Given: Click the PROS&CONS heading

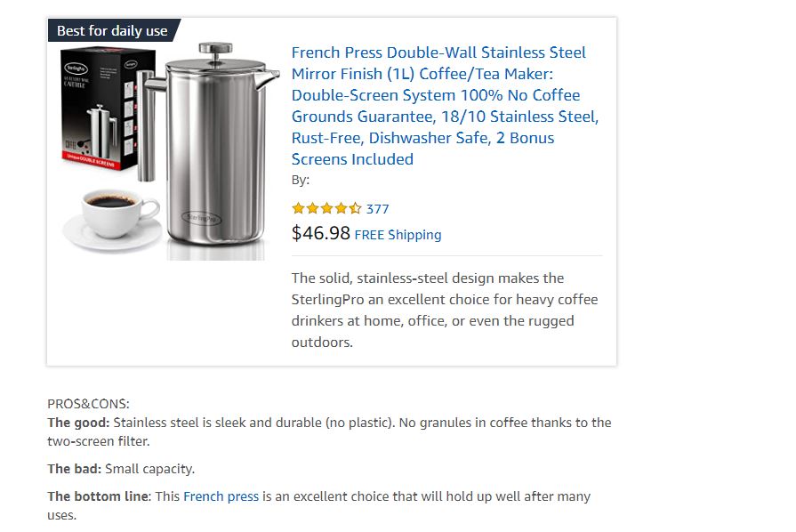Looking at the screenshot, I should [x=89, y=404].
